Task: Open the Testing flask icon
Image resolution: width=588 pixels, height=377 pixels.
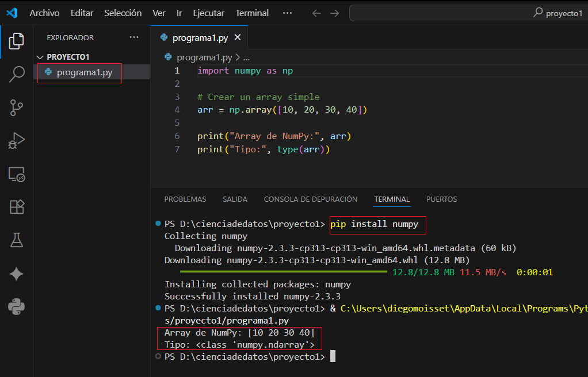Action: point(17,240)
